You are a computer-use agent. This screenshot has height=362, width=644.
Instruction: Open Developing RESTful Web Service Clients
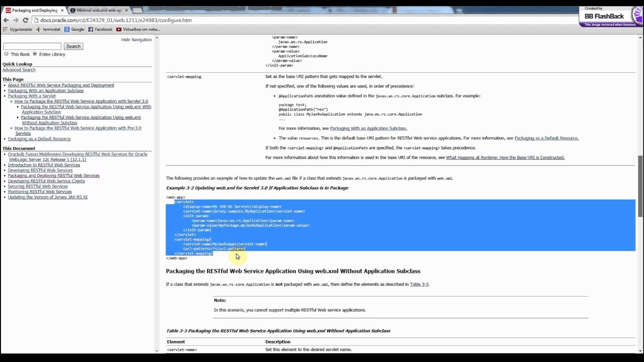point(46,181)
